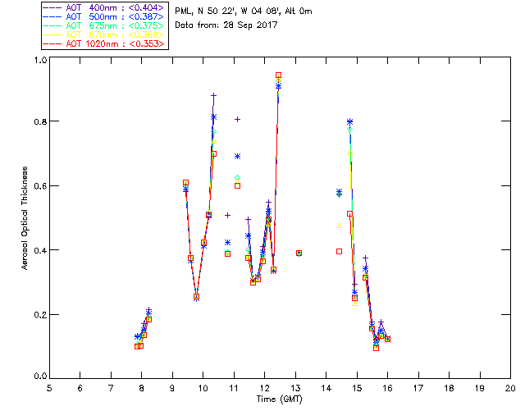525x420 pixels.
Task: Click the blue asterisk marker near 0.8 at 15
Action: 349,121
